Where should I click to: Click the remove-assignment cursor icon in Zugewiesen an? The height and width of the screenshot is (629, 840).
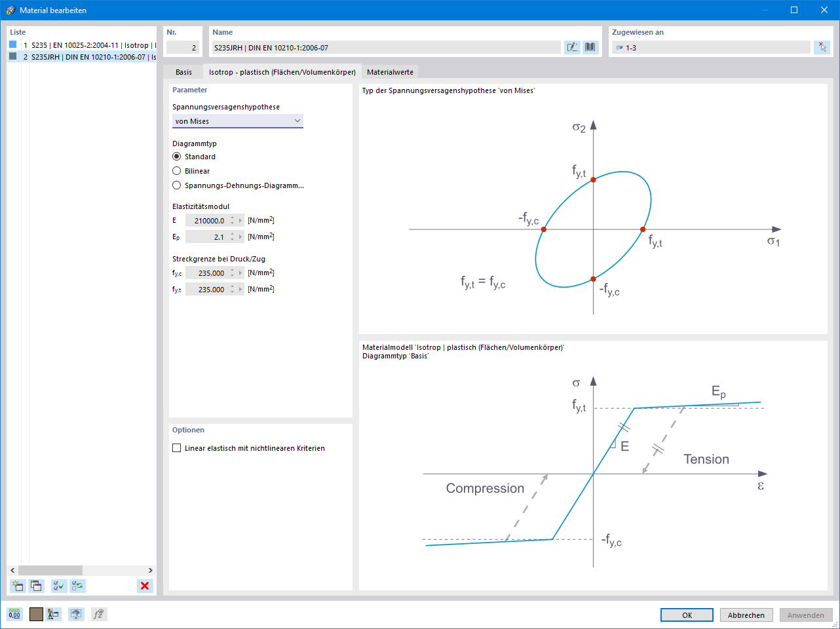[x=822, y=47]
